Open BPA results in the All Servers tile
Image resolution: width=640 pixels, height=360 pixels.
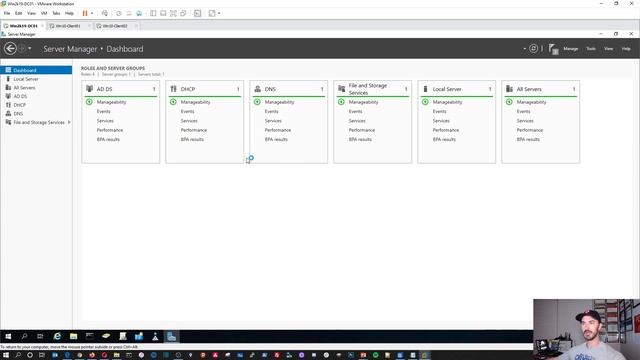pos(528,139)
